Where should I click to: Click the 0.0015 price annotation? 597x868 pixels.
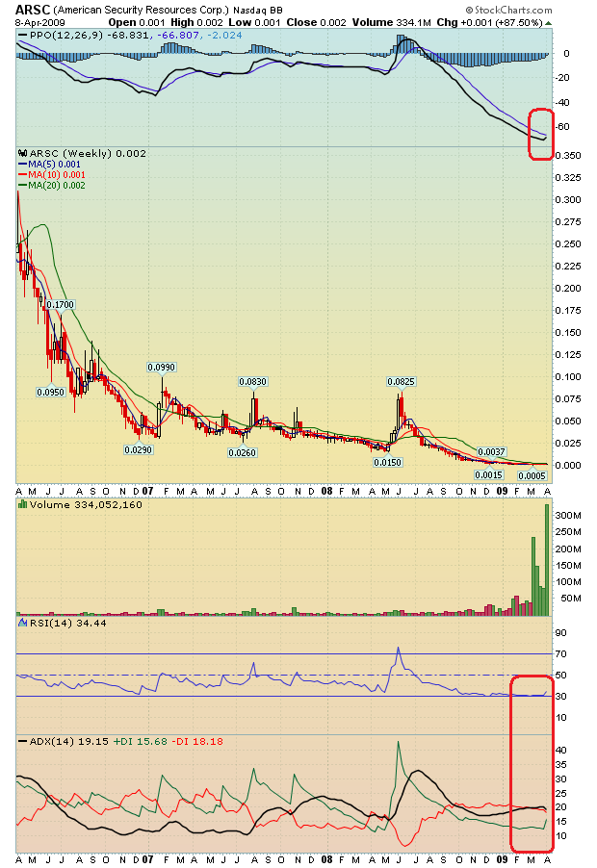[x=489, y=474]
